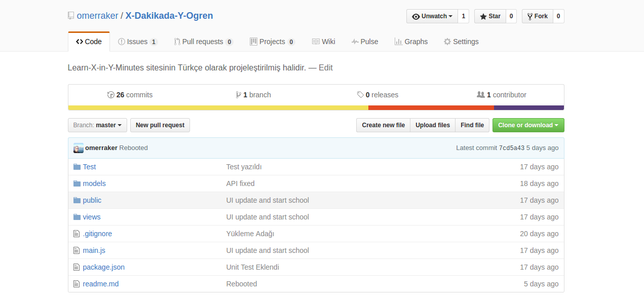644x296 pixels.
Task: Click the '20 days ago' timestamp
Action: 539,234
